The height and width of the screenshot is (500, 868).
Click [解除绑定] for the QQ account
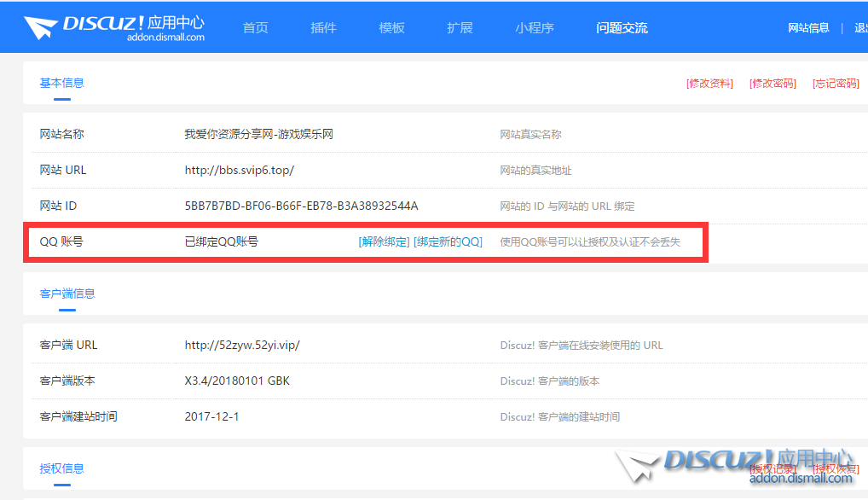(x=385, y=242)
